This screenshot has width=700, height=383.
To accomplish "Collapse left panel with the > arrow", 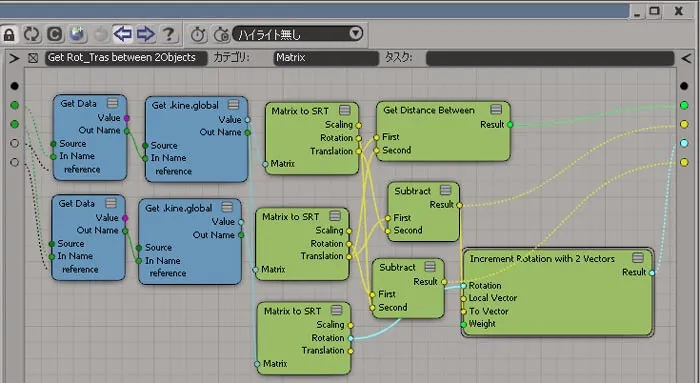I will (x=14, y=58).
